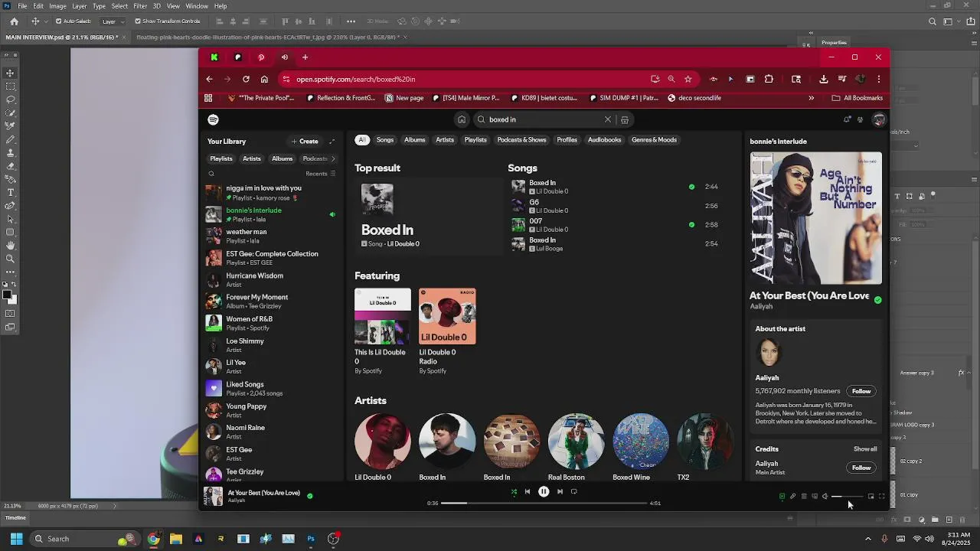Click Show all in Credits section
The image size is (980, 551).
(x=865, y=449)
